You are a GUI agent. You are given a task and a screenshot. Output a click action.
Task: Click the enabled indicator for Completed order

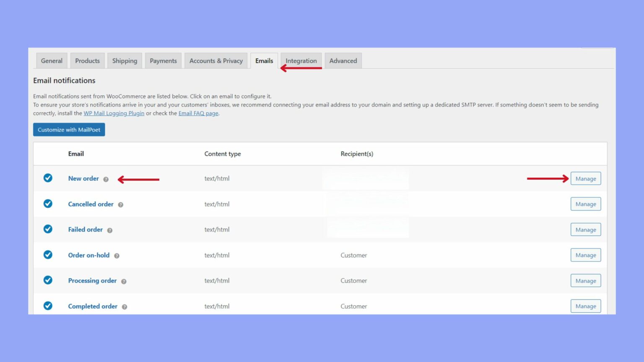tap(48, 306)
